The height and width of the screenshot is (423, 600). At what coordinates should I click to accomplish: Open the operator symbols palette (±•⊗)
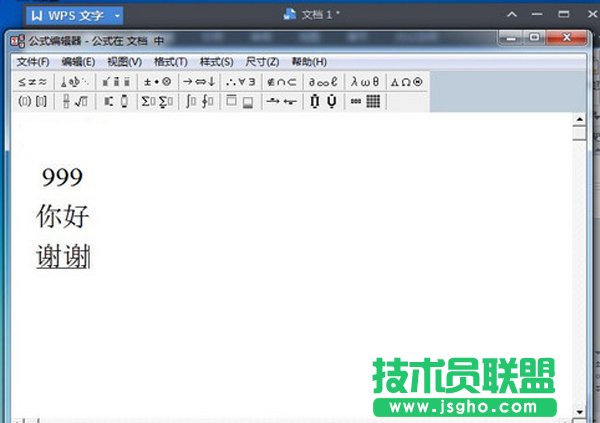[158, 82]
